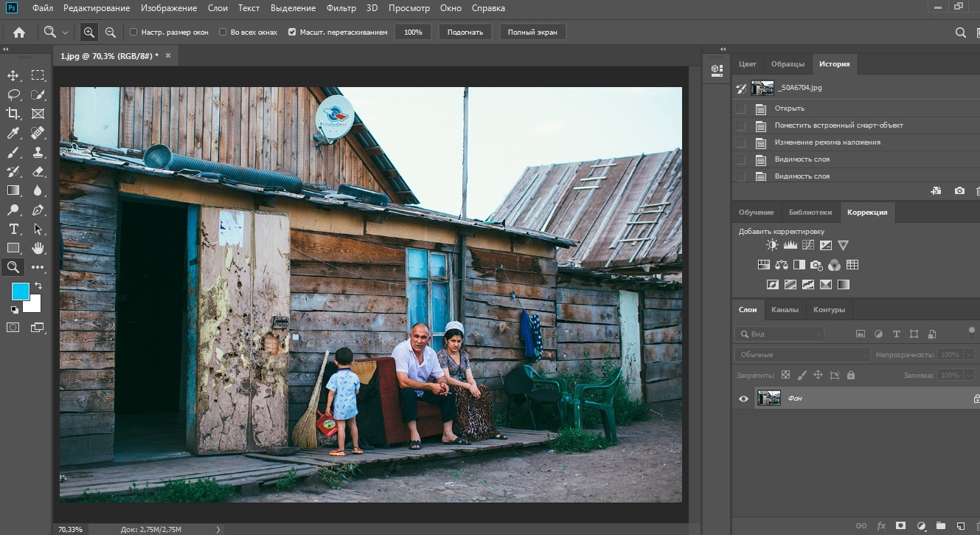Viewport: 980px width, 535px height.
Task: Open the Файл menu
Action: point(43,8)
